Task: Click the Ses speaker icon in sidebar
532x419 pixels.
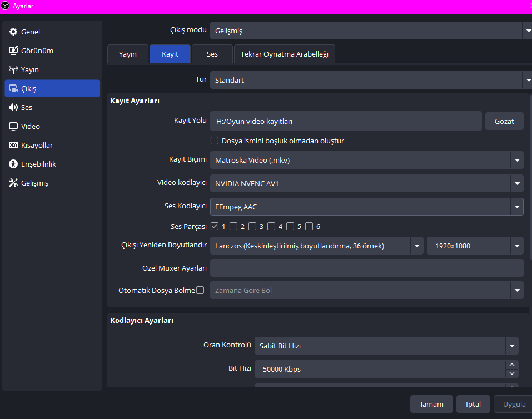Action: (x=13, y=108)
